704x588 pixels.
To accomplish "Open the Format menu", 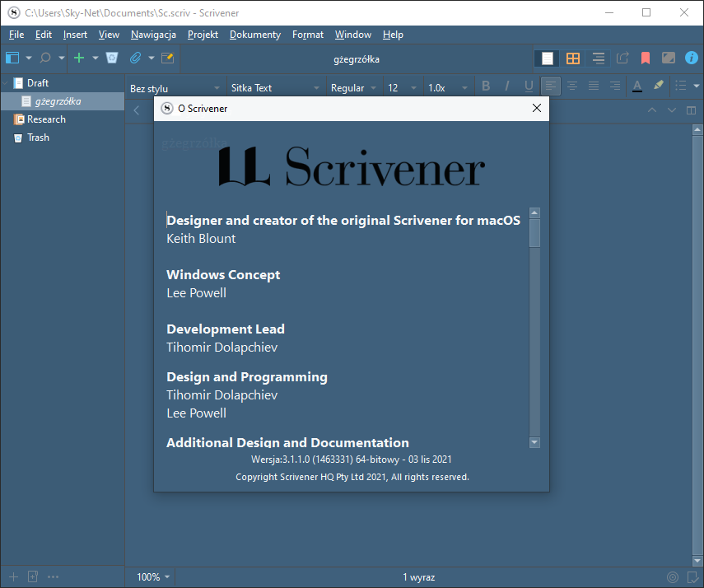I will click(308, 35).
